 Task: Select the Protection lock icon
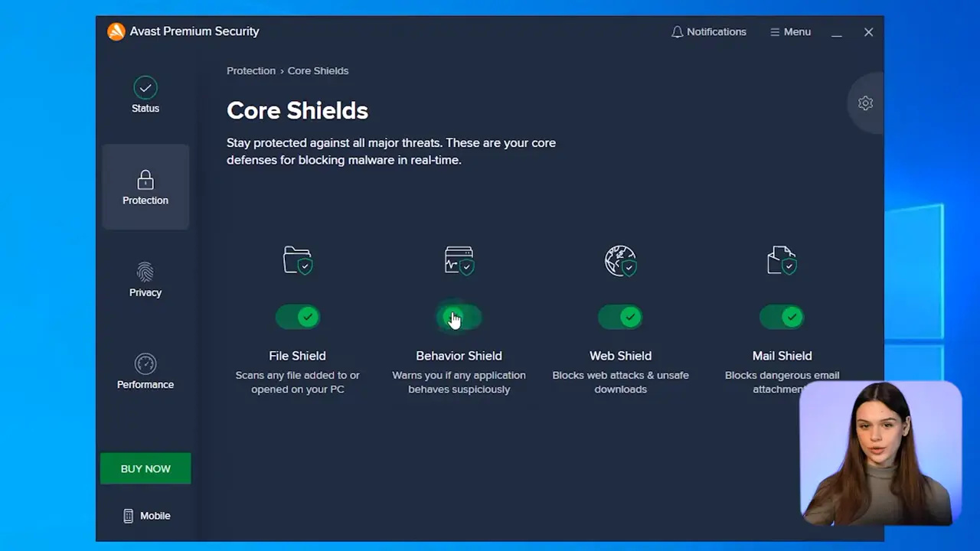[x=145, y=180]
